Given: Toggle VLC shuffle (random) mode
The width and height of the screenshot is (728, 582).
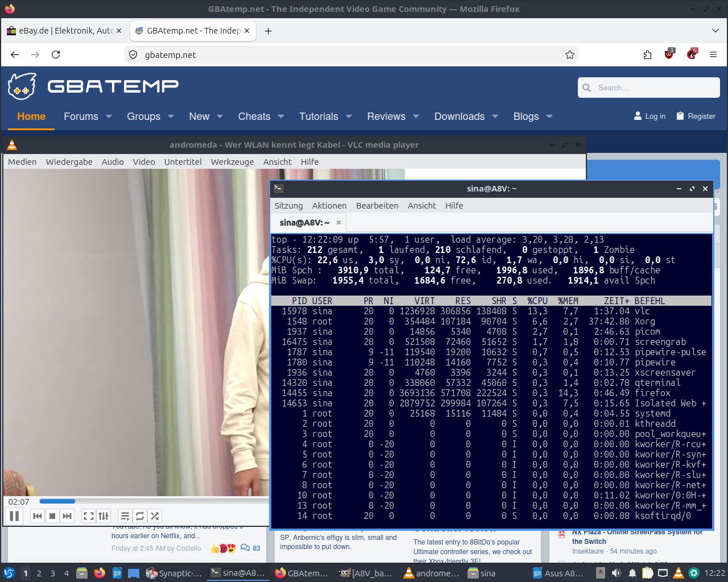Looking at the screenshot, I should pyautogui.click(x=155, y=516).
